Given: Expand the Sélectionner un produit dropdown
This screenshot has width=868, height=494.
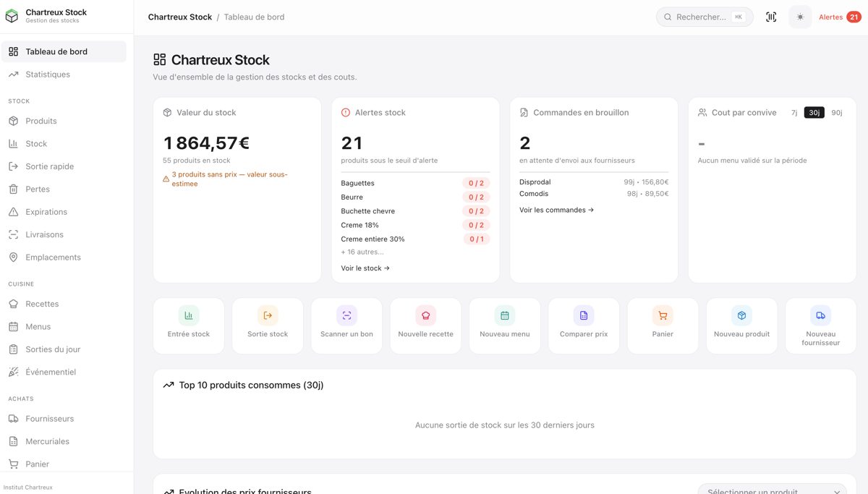Looking at the screenshot, I should (772, 490).
